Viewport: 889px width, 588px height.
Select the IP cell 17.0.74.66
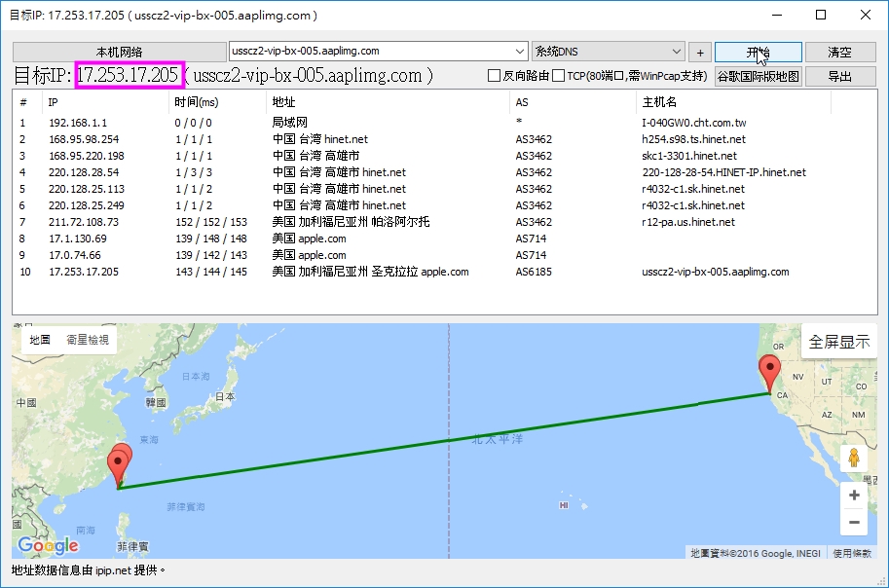(x=75, y=255)
